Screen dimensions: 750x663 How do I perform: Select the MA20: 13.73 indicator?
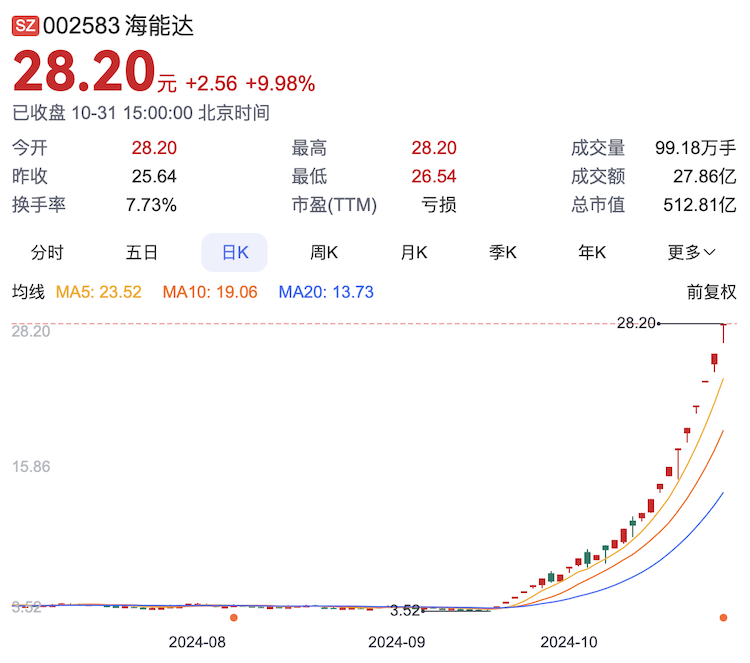point(326,292)
